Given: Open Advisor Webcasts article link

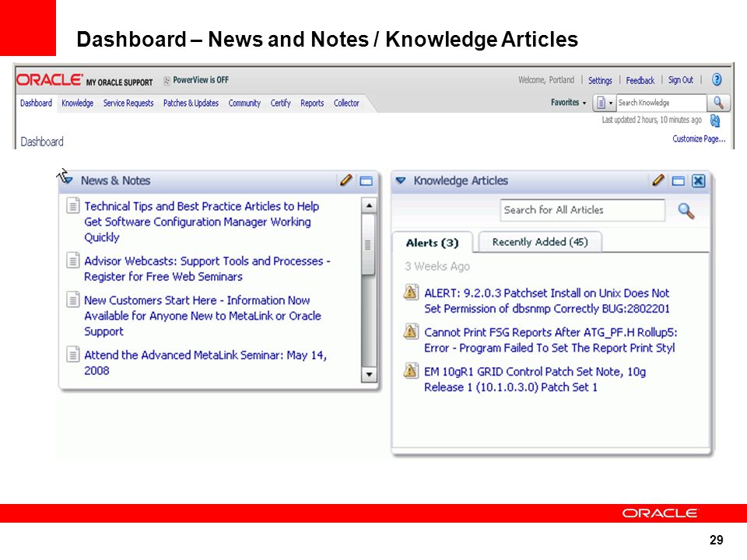Looking at the screenshot, I should point(207,268).
